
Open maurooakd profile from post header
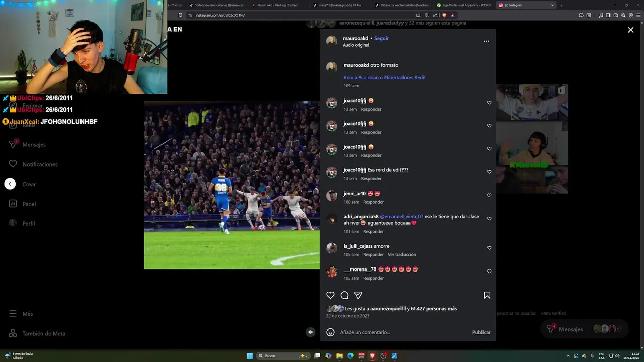(x=355, y=38)
